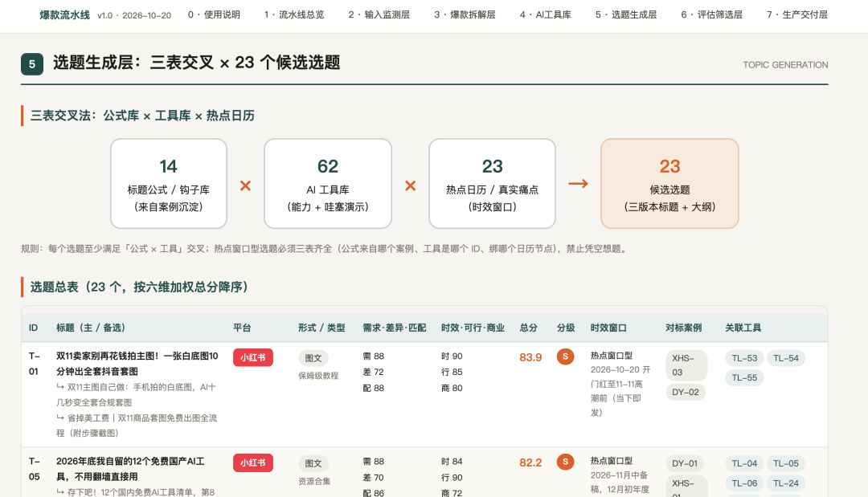
Task: Click the 形式 / 类型 column header
Action: [x=321, y=328]
